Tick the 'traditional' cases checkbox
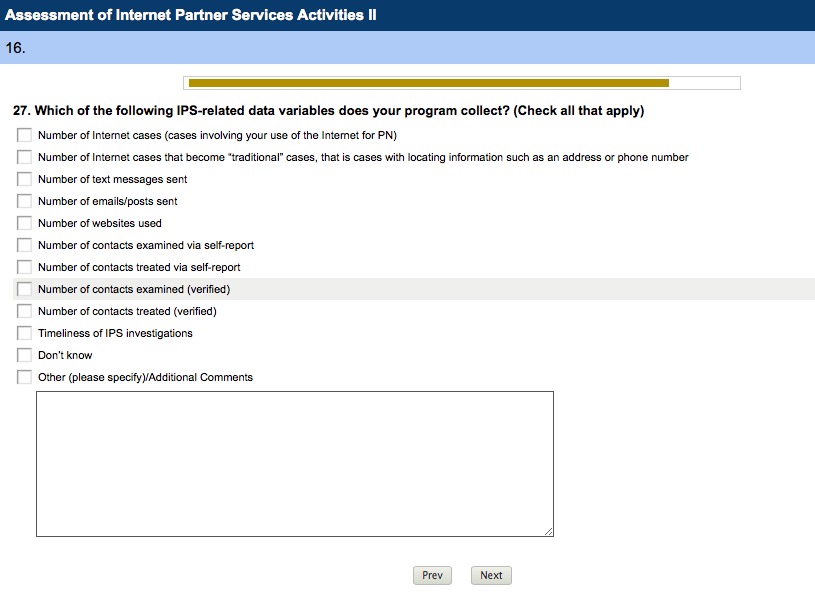Viewport: 815px width, 613px height. (24, 157)
